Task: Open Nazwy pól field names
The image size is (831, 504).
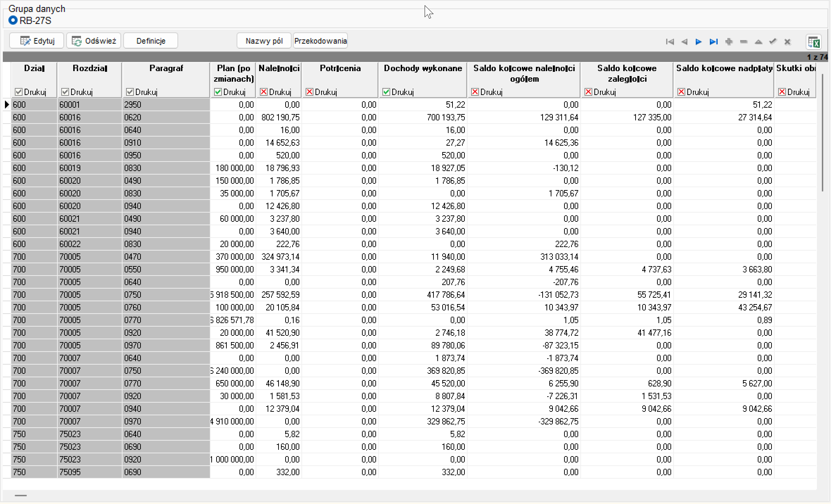Action: coord(264,41)
